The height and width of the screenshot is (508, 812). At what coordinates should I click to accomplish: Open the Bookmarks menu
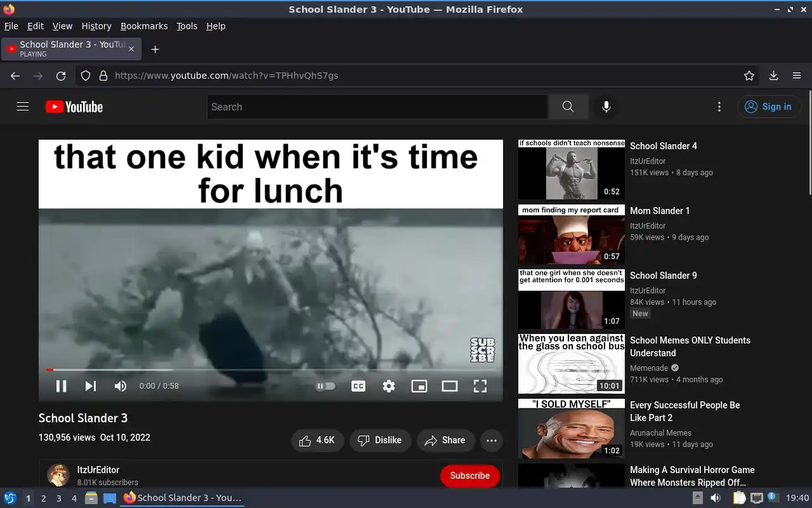[x=144, y=26]
